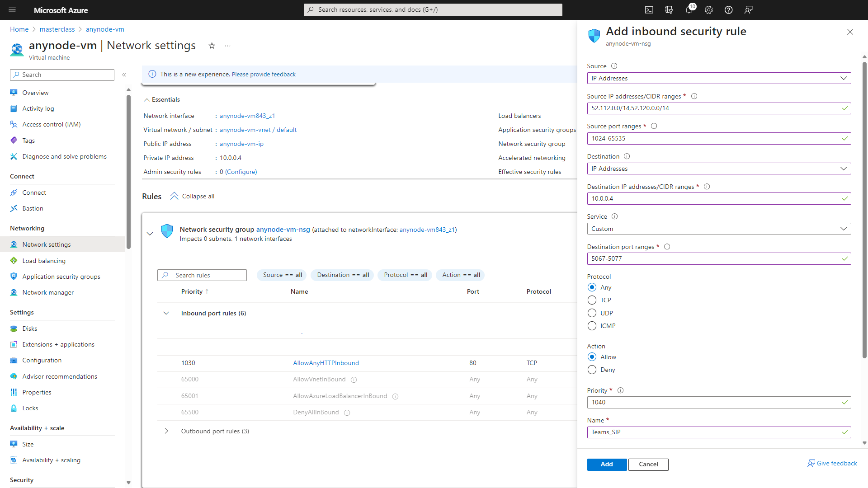The image size is (868, 488).
Task: View notifications bell with badge
Action: point(689,10)
